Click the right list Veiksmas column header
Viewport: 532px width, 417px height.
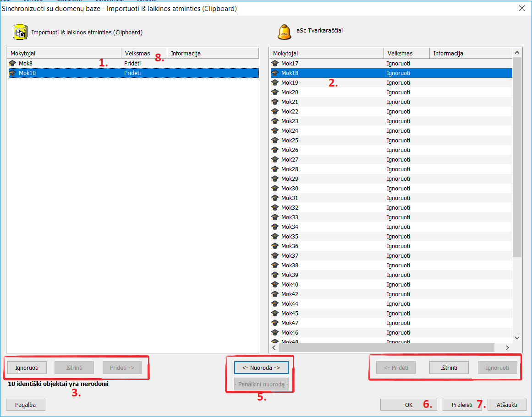point(406,53)
